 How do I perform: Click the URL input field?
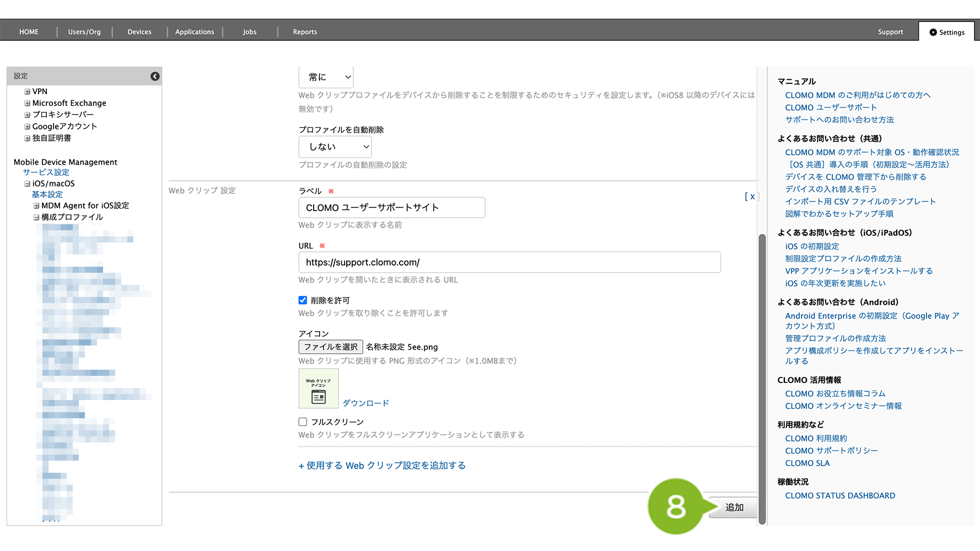click(x=509, y=262)
